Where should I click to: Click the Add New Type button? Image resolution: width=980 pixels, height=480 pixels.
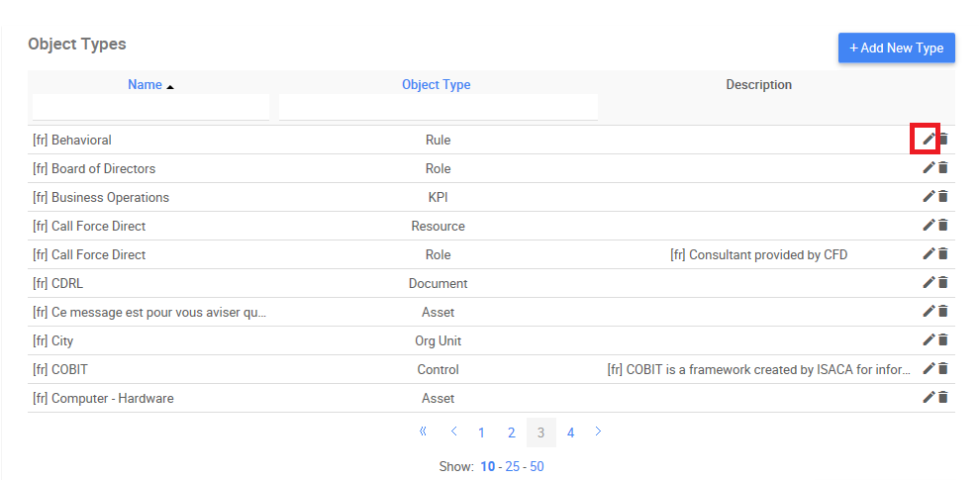point(896,48)
